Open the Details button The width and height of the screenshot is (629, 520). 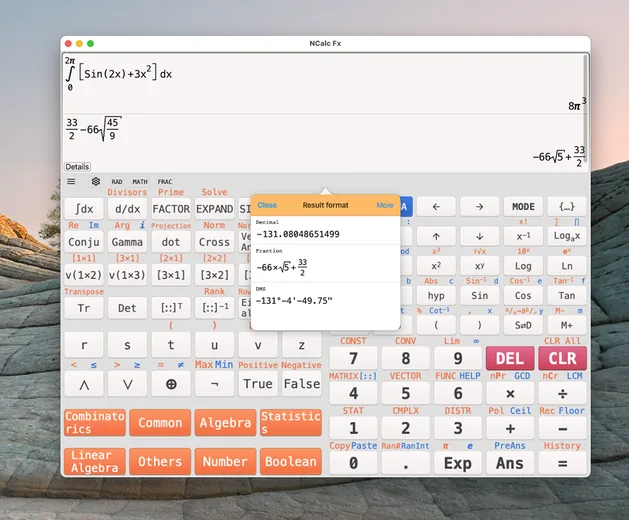coord(77,167)
